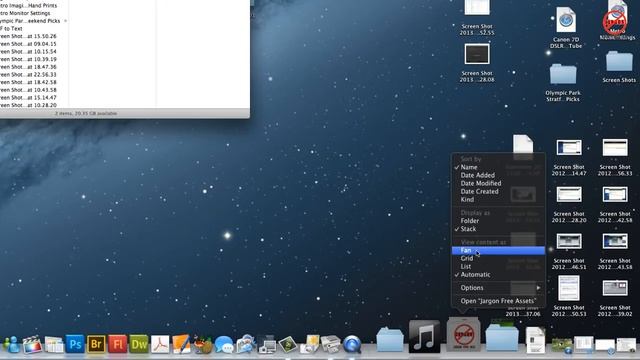Viewport: 640px width, 360px height.
Task: Click the Jargon Free Assets Dock stack
Action: tap(463, 335)
